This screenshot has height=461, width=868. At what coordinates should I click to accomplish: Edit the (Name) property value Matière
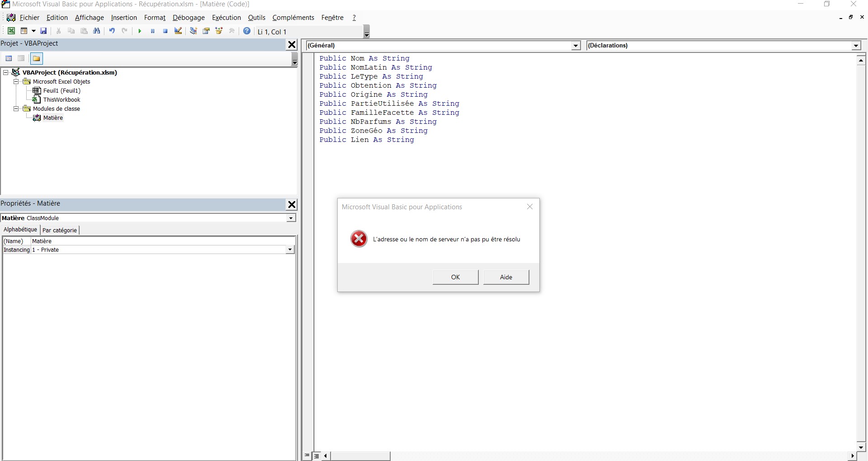click(163, 241)
